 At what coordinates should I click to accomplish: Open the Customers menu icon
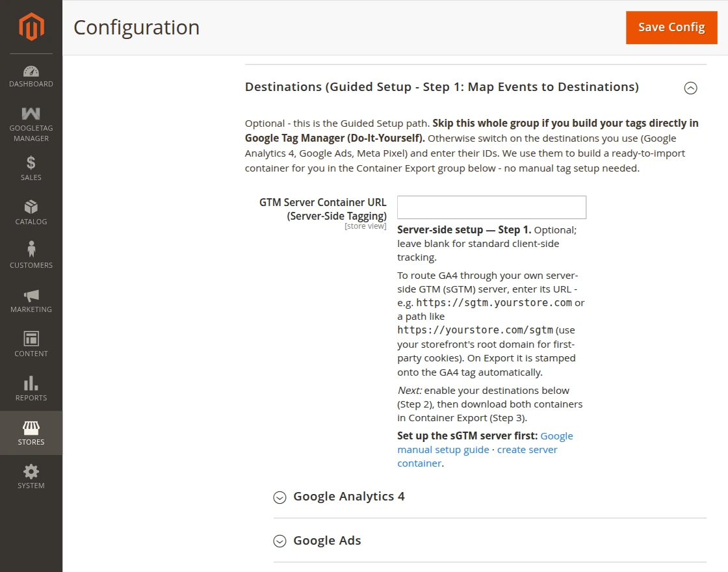(31, 249)
